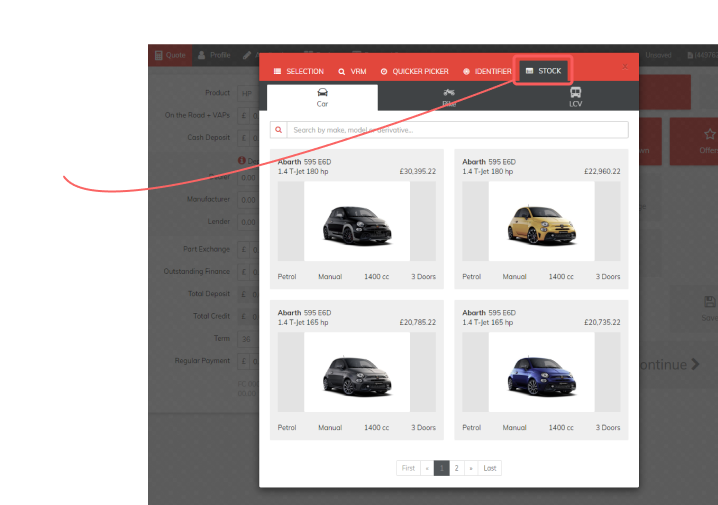
Task: Switch to the VRM tab
Action: click(352, 71)
